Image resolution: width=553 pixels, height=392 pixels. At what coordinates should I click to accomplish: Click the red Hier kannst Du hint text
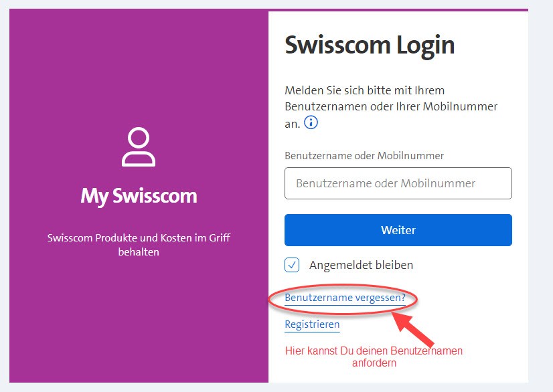point(374,357)
